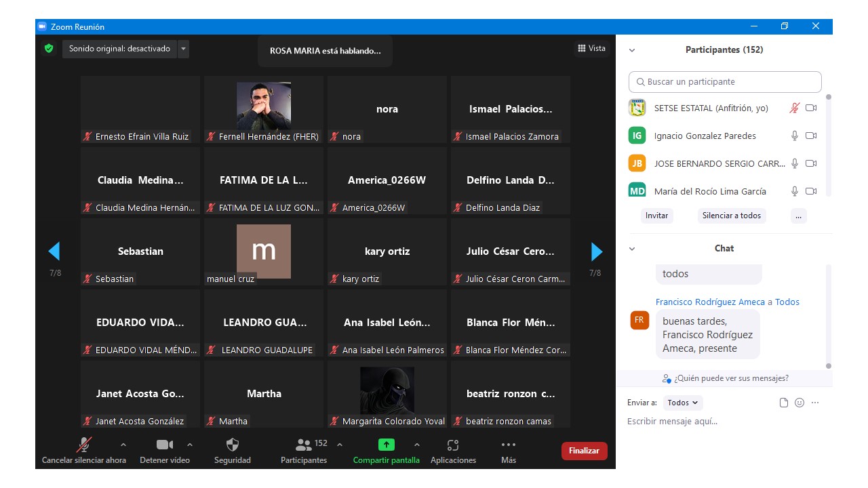Screen dimensions: 868x488
Task: Toggle Ignacio Gonzalez Paredes microphone
Action: 795,136
